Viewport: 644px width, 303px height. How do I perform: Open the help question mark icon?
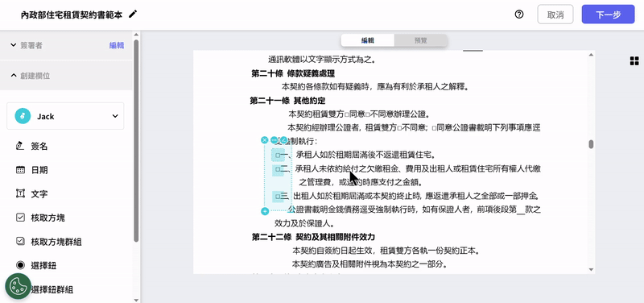pos(519,15)
